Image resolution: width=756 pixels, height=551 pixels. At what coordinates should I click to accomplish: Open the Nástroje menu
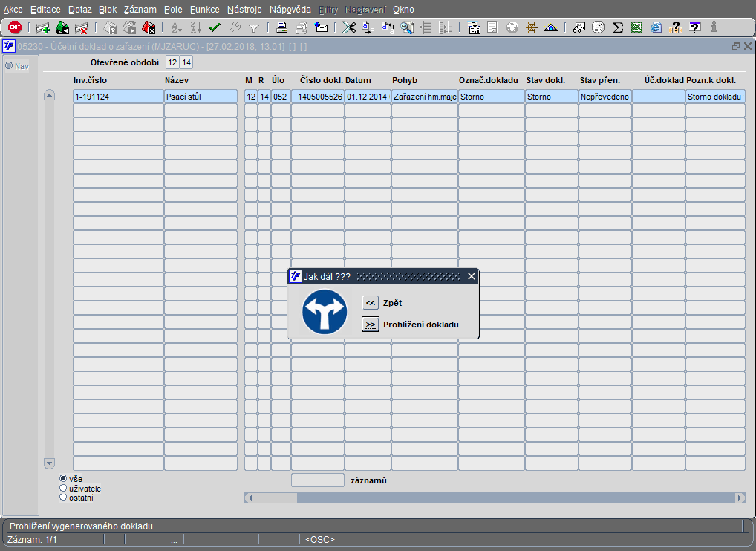pyautogui.click(x=244, y=9)
